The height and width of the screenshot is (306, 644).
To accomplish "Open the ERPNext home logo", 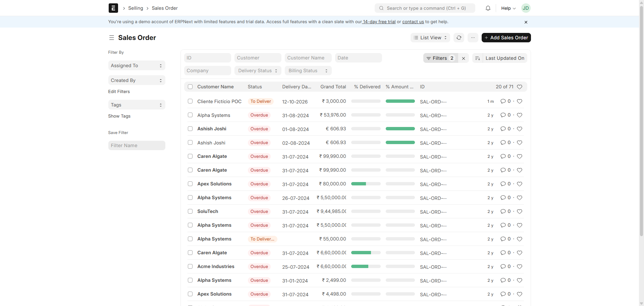I will click(x=113, y=8).
